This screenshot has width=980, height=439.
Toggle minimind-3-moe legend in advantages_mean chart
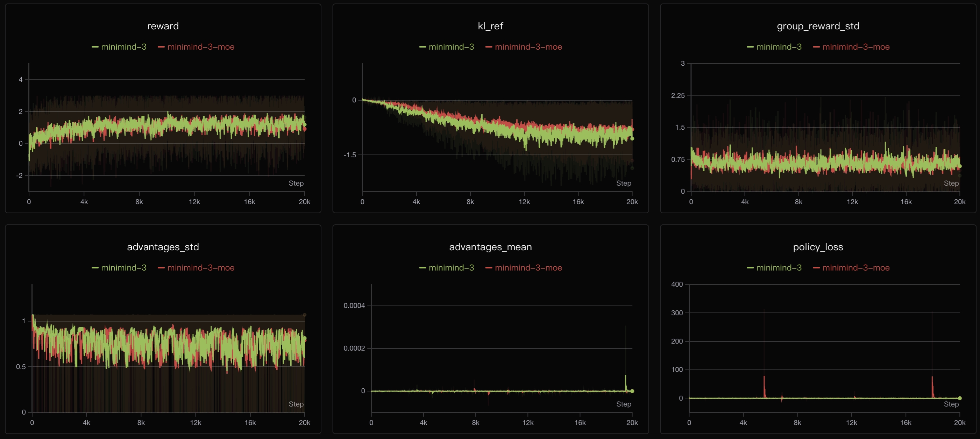pyautogui.click(x=528, y=268)
